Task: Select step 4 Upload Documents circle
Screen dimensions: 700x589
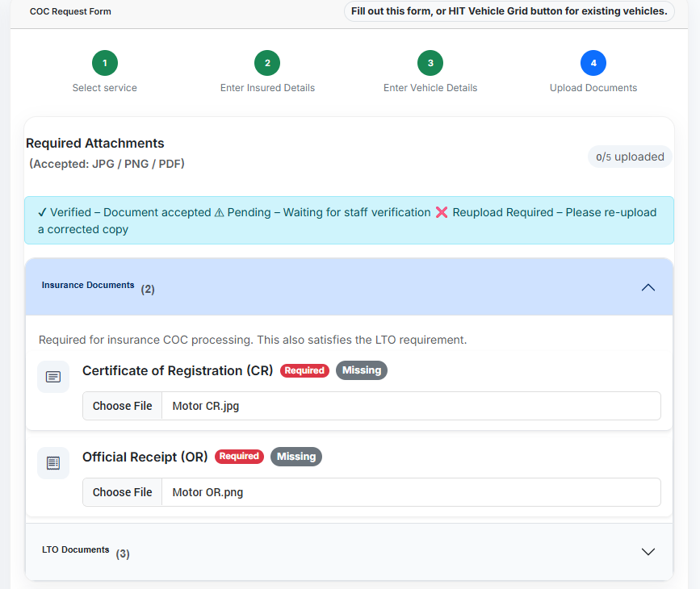Action: 593,63
